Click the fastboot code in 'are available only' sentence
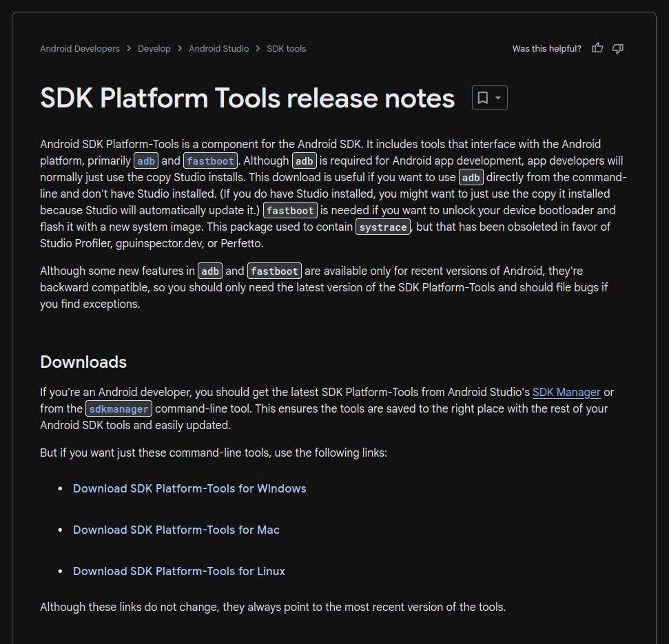The image size is (669, 644). click(x=274, y=271)
